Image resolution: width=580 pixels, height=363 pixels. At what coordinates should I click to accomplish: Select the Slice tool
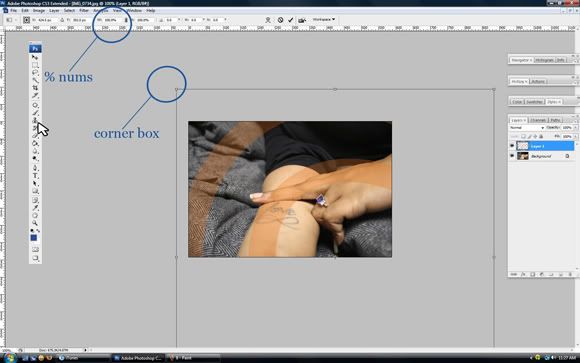click(35, 95)
